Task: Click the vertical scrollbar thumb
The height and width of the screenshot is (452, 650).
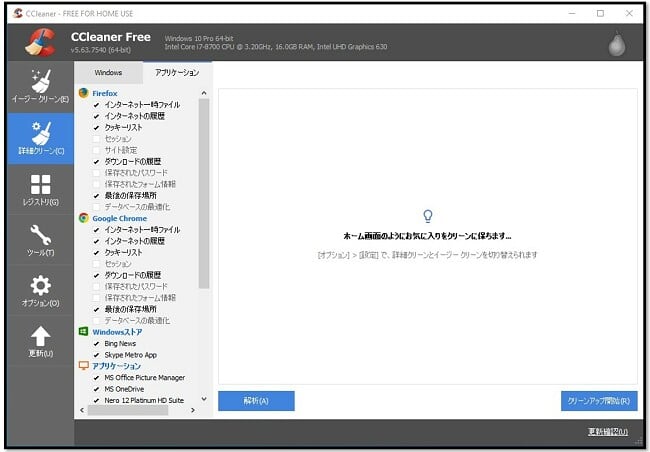Action: tap(204, 193)
